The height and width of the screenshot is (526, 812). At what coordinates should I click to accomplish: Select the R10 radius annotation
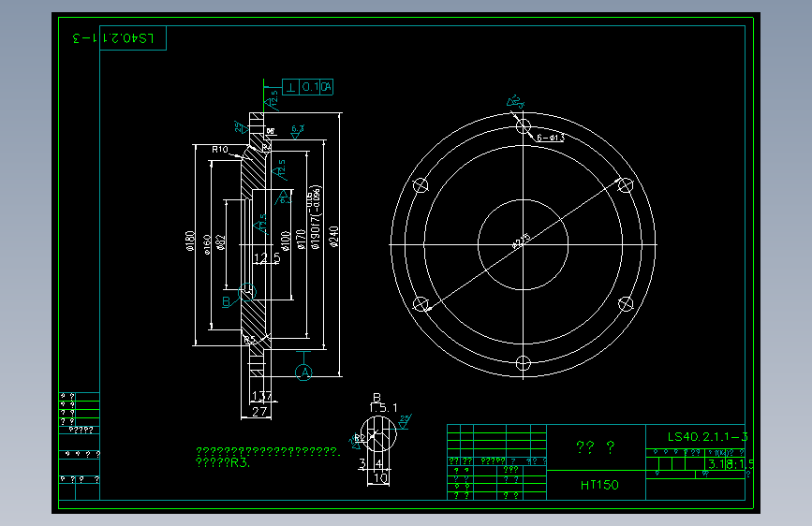pyautogui.click(x=220, y=149)
